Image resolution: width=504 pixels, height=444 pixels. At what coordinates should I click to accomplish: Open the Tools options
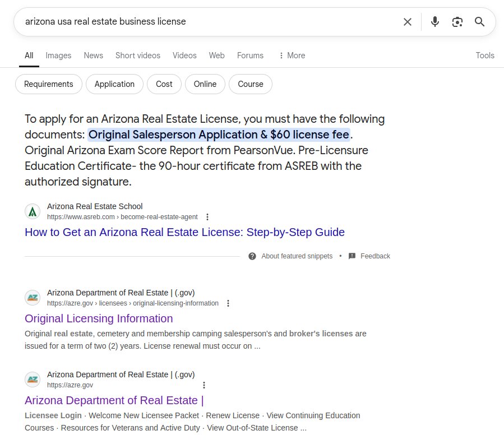[484, 55]
